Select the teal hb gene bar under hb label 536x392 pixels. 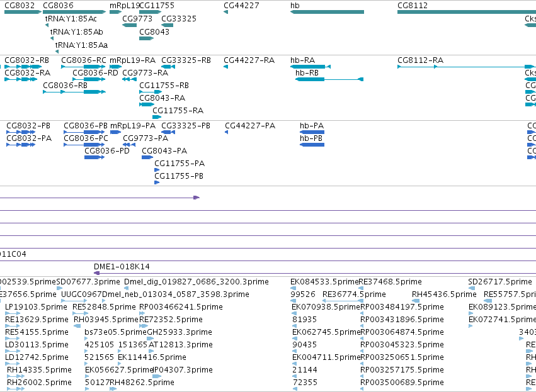click(x=327, y=12)
